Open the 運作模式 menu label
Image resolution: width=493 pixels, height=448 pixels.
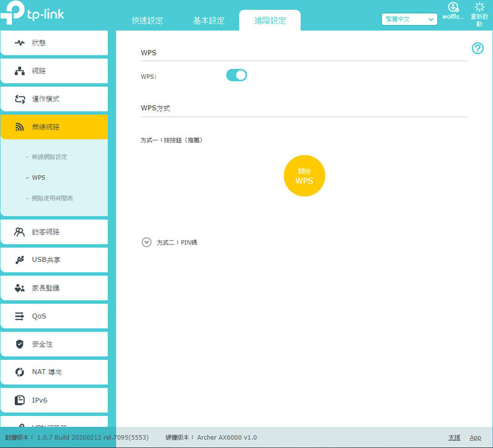46,99
